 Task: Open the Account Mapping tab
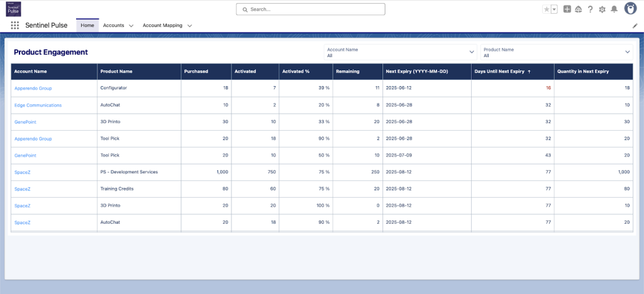point(162,26)
